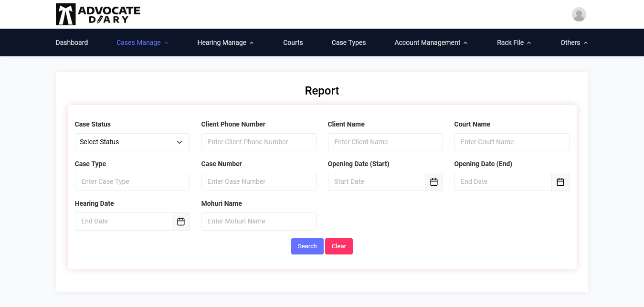Viewport: 644px width, 307px height.
Task: Open calendar for Opening Date (Start)
Action: tap(433, 182)
